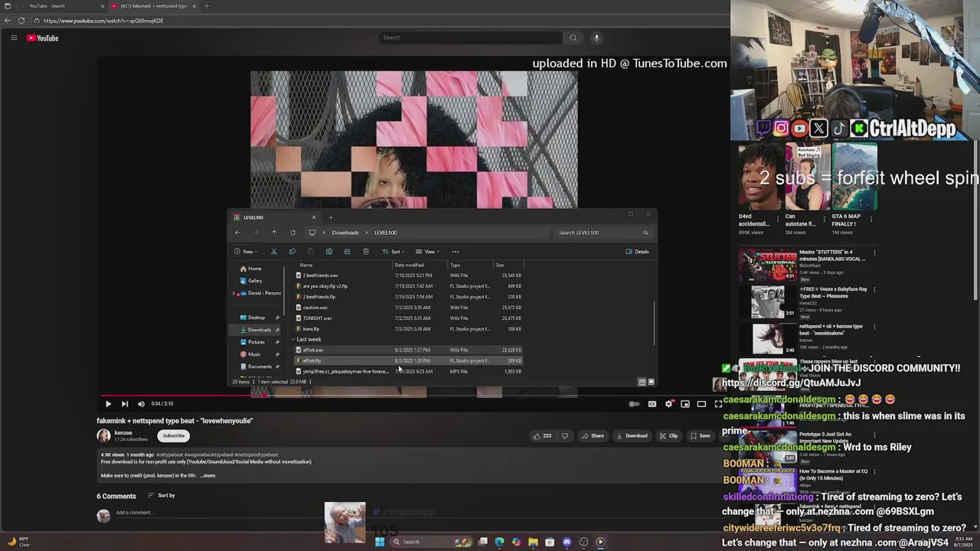This screenshot has height=551, width=980.
Task: Collapse the Last week group
Action: (x=292, y=340)
